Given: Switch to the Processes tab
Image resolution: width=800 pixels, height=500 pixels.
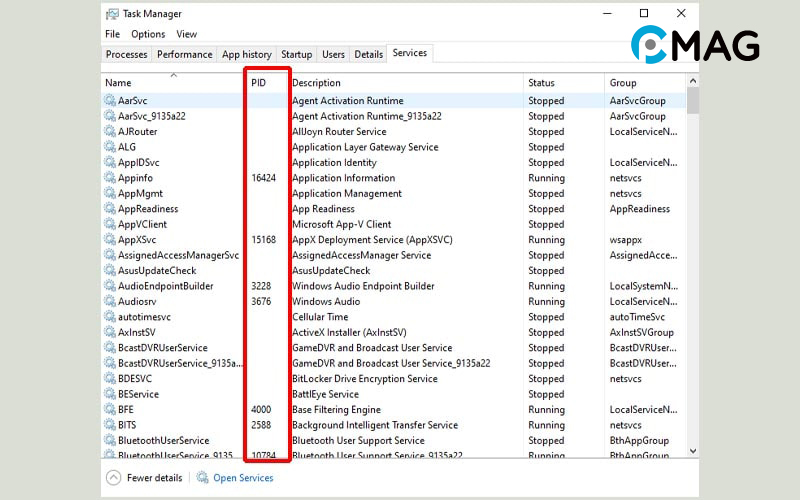Looking at the screenshot, I should [x=127, y=54].
